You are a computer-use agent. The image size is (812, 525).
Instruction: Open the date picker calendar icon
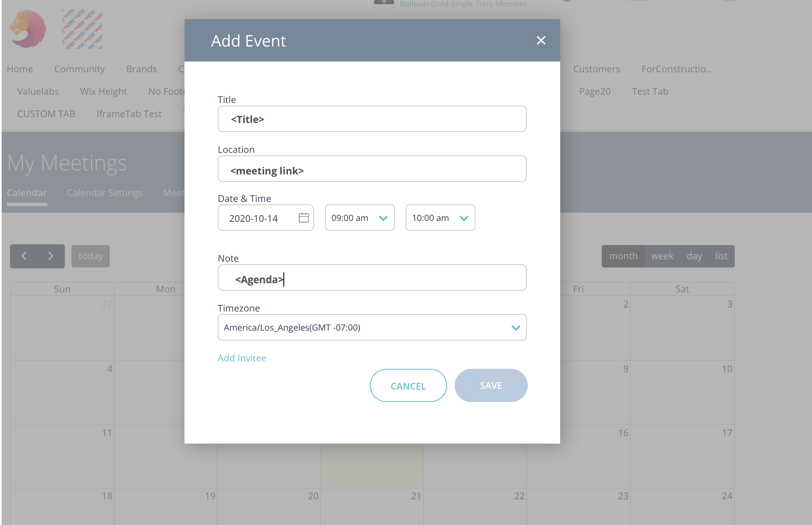304,218
